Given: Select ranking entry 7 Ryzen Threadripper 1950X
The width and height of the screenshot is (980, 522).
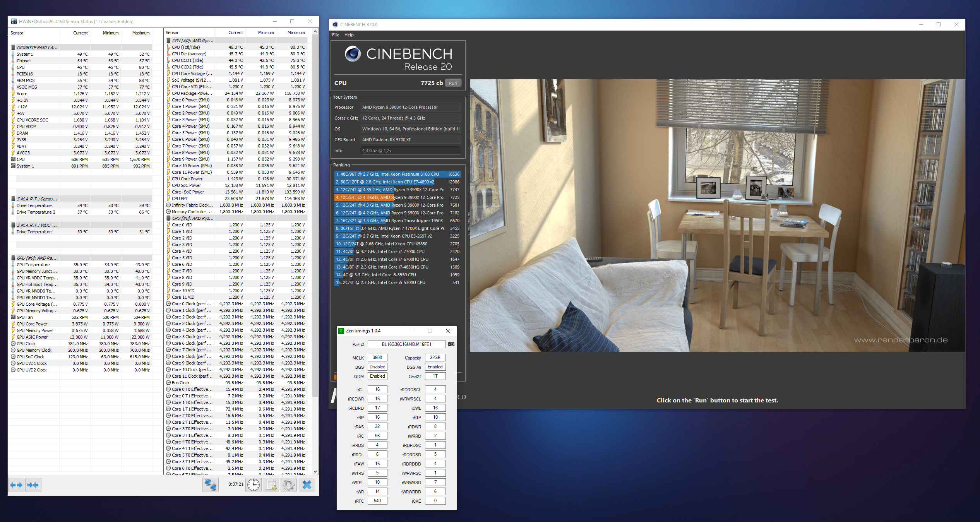Looking at the screenshot, I should coord(397,221).
